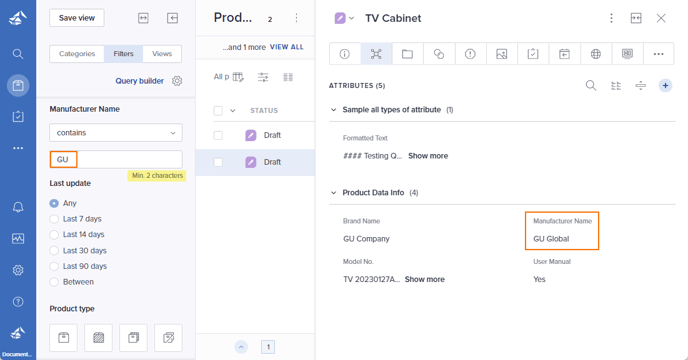This screenshot has height=360, width=688.
Task: Tick checkbox of highlighted Draft row
Action: 218,162
